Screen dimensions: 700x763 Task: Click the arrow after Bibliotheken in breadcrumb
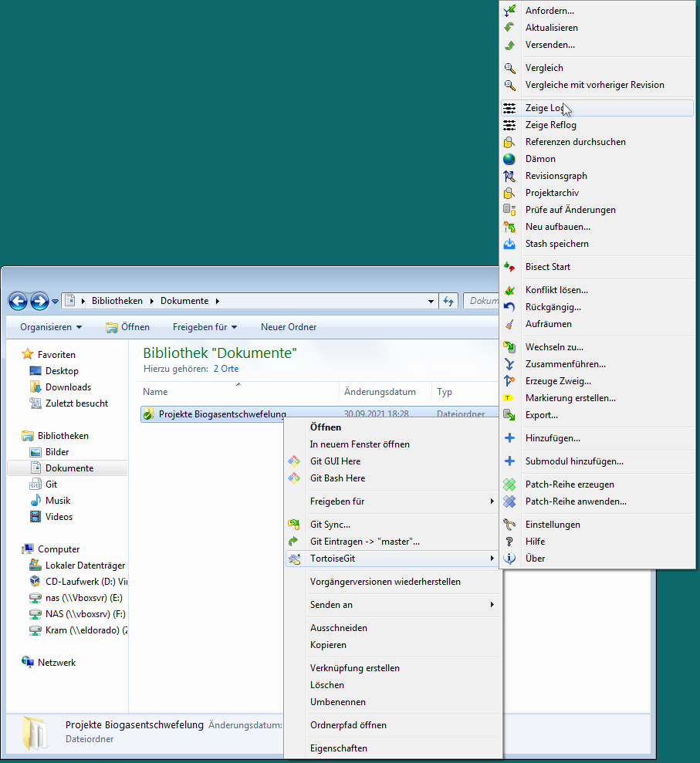(x=152, y=301)
